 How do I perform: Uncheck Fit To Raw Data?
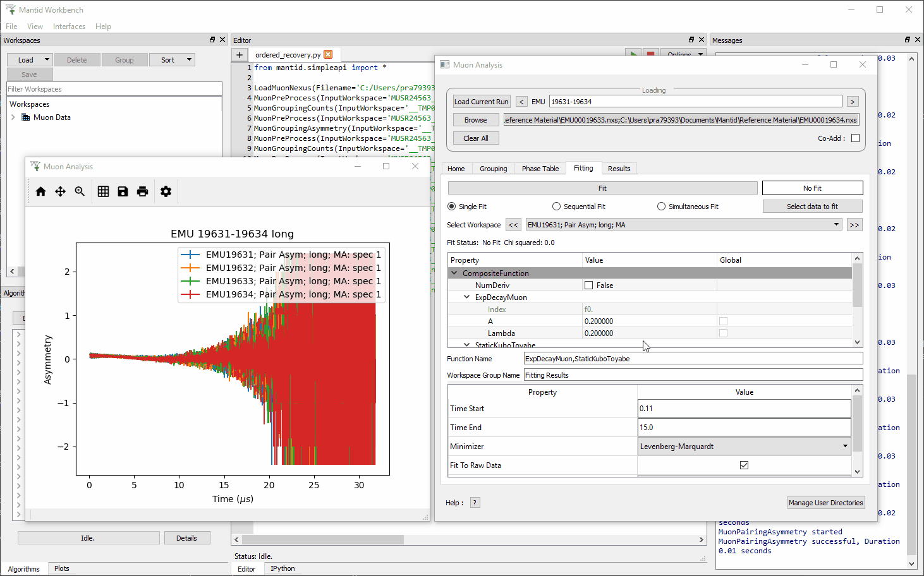[744, 465]
